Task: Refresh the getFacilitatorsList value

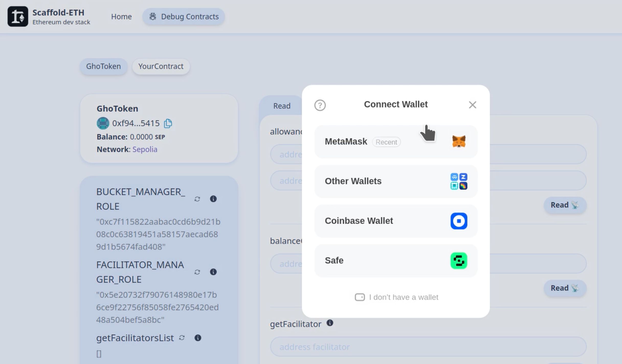Action: coord(182,338)
